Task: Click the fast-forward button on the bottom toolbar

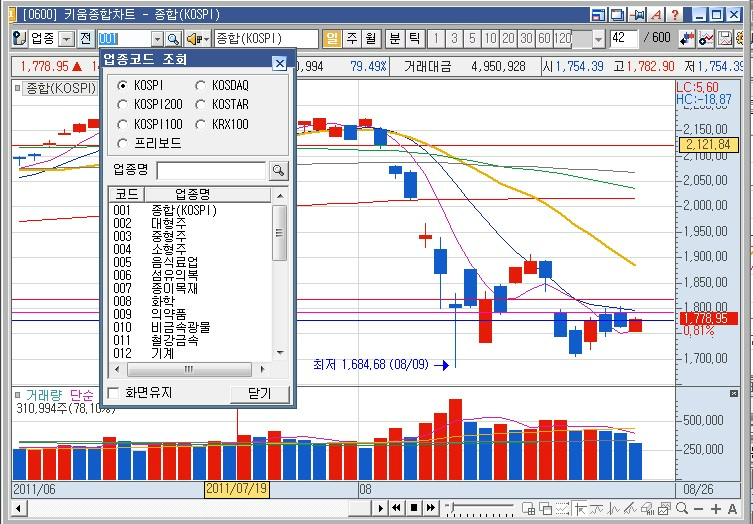Action: pos(431,508)
